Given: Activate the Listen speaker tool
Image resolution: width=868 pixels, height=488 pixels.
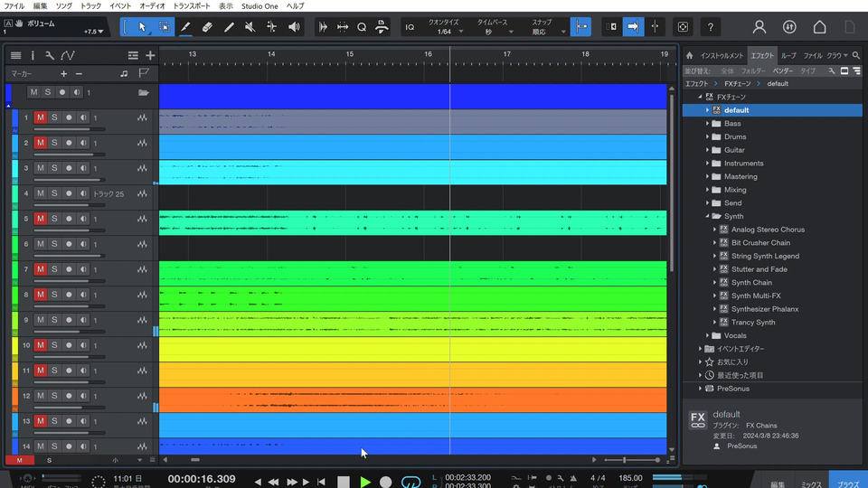Looking at the screenshot, I should coord(294,27).
